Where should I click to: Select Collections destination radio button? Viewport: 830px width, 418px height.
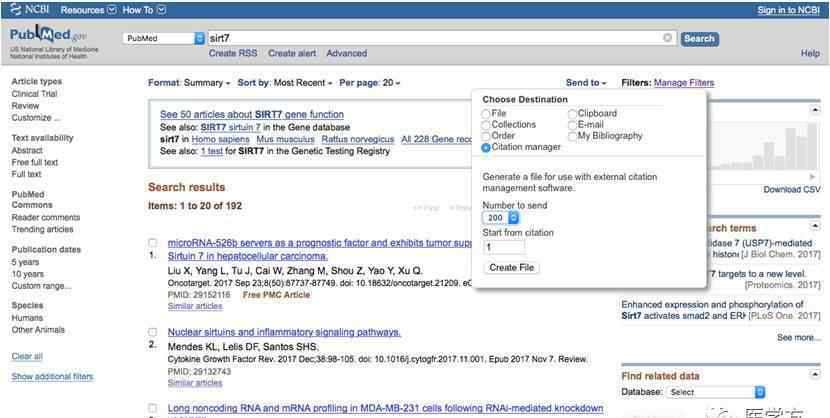pos(486,125)
